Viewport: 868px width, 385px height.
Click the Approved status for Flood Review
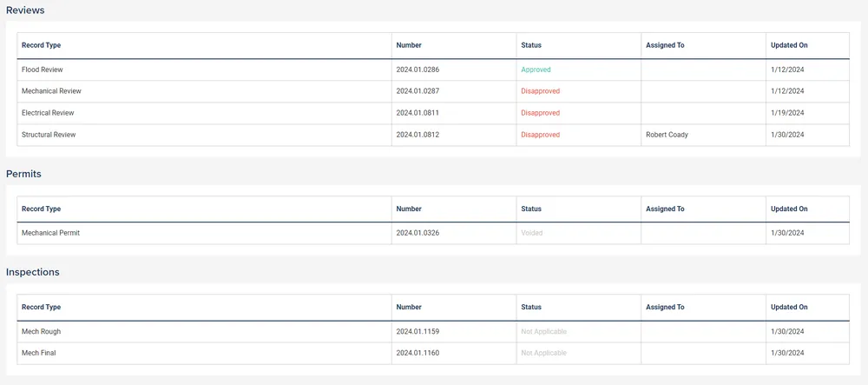(536, 70)
